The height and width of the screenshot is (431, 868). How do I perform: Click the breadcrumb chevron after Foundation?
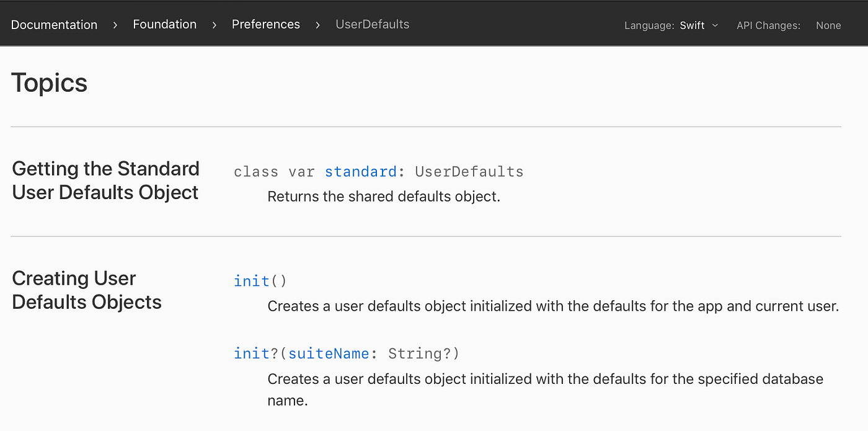[x=213, y=25]
